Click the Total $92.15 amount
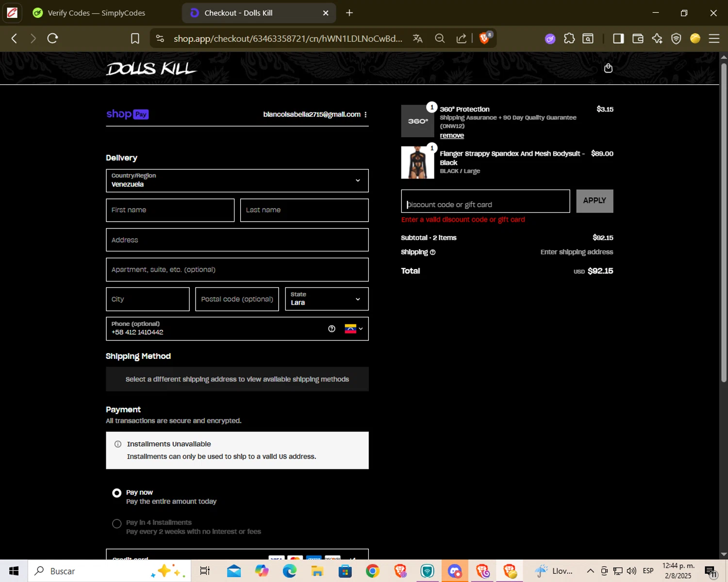This screenshot has height=582, width=728. (x=600, y=271)
